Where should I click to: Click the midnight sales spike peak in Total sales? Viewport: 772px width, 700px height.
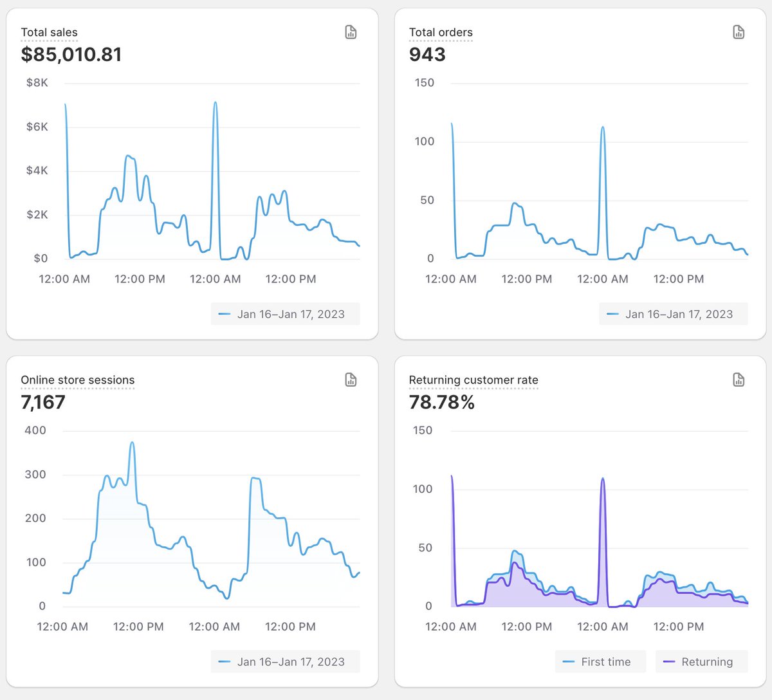click(216, 102)
